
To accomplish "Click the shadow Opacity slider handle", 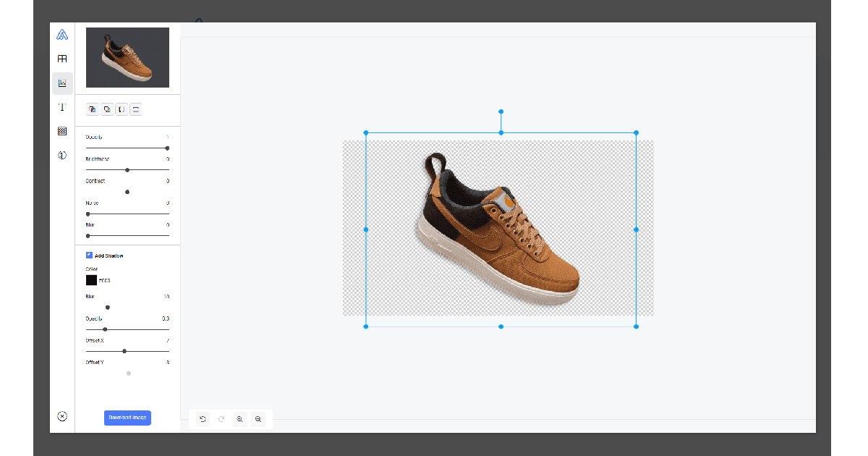I will tap(105, 329).
